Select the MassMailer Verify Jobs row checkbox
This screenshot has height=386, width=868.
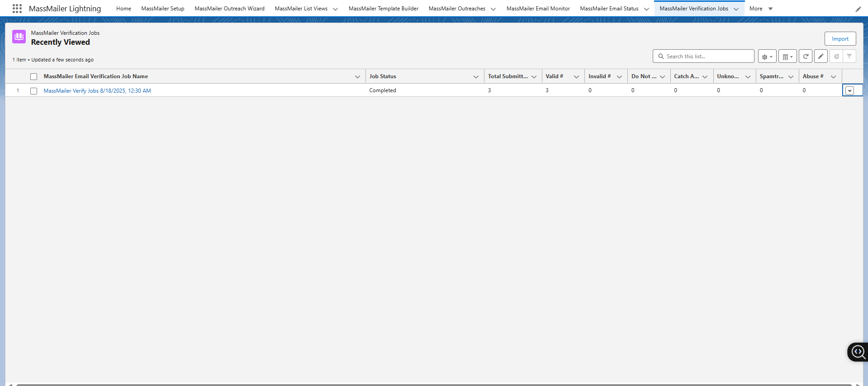point(33,91)
